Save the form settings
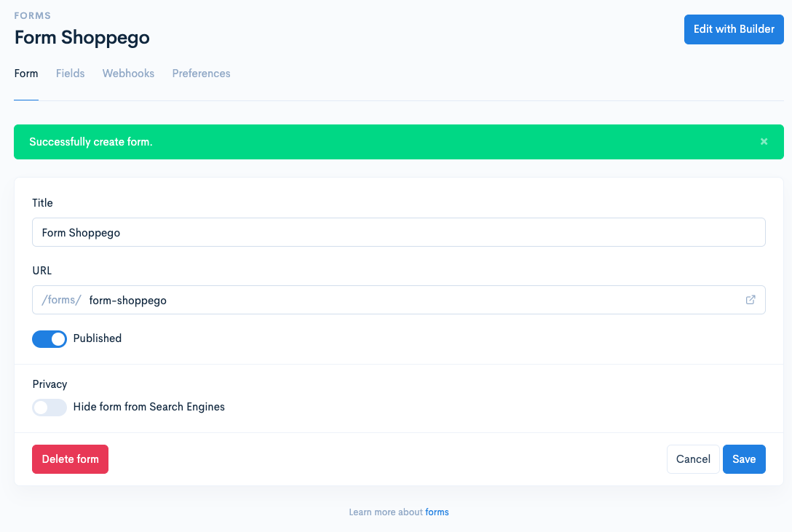Viewport: 792px width, 532px height. click(x=744, y=459)
